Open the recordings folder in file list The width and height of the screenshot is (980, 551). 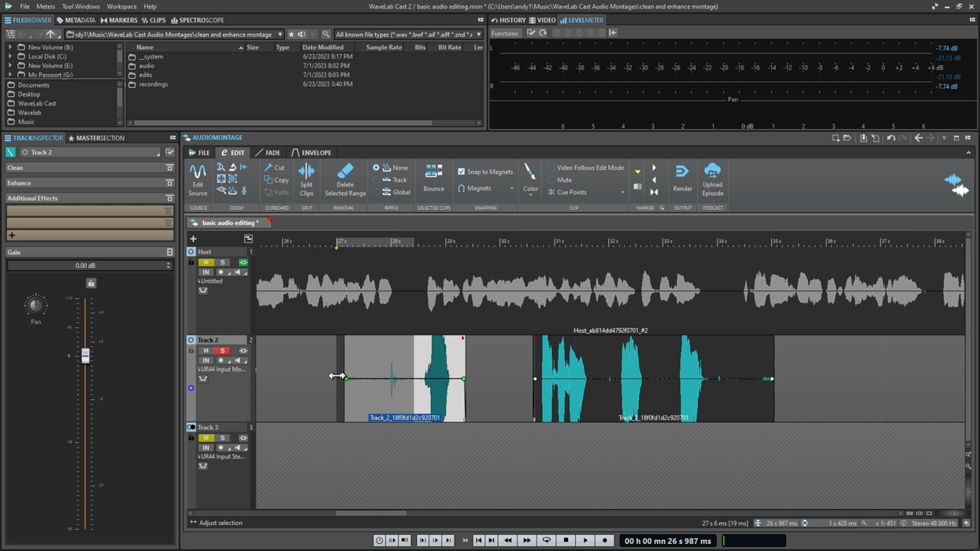coord(153,84)
